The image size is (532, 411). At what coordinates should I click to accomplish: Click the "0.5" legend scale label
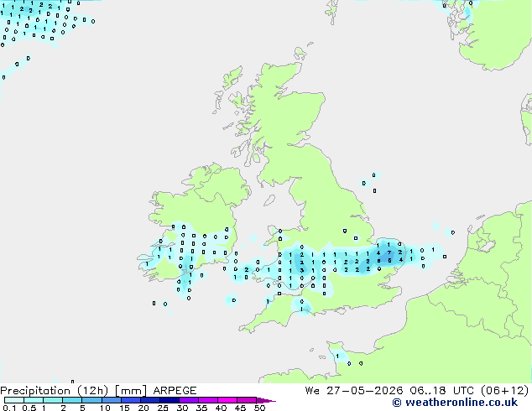tap(29, 408)
